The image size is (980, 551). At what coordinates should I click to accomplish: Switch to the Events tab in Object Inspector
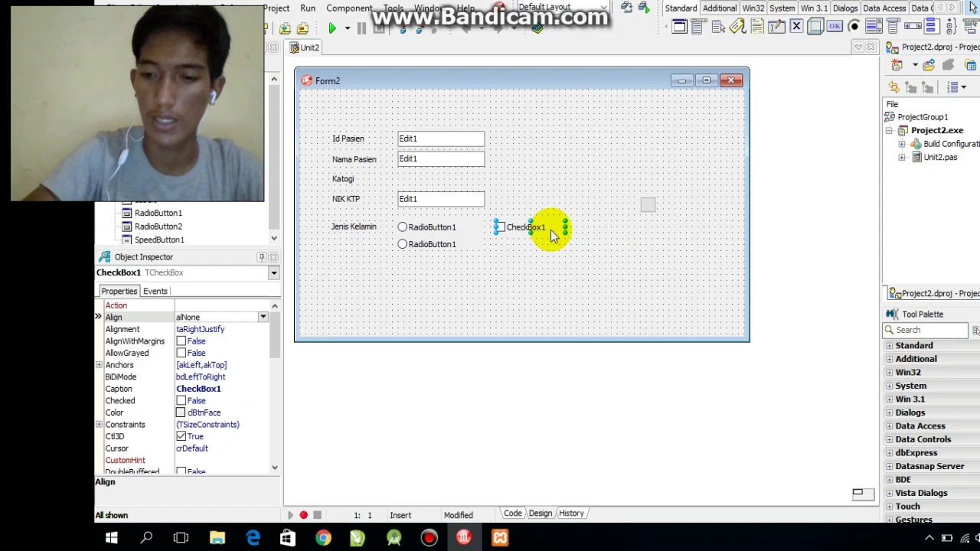[155, 291]
